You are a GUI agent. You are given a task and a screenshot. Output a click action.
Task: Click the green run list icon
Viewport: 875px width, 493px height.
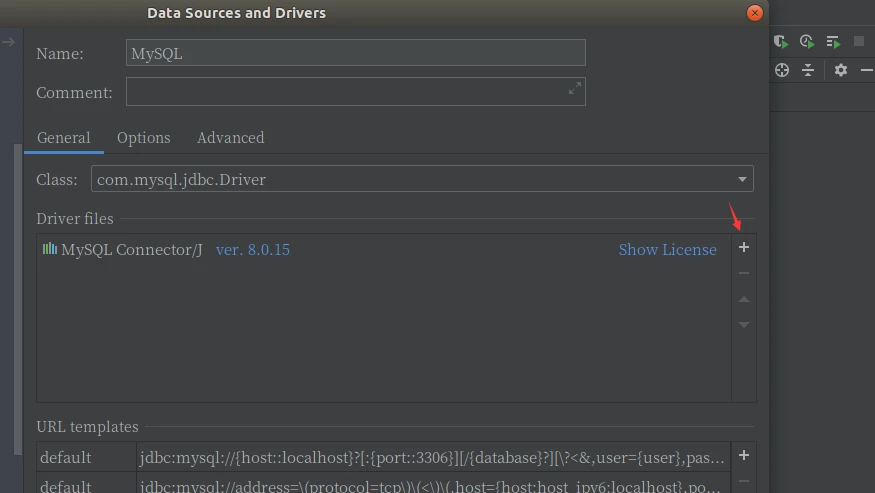[833, 42]
